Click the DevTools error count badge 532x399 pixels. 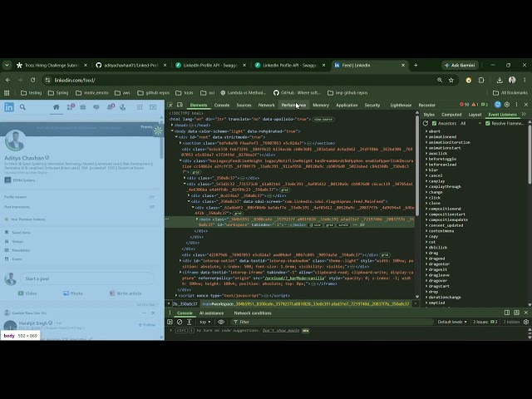(464, 105)
